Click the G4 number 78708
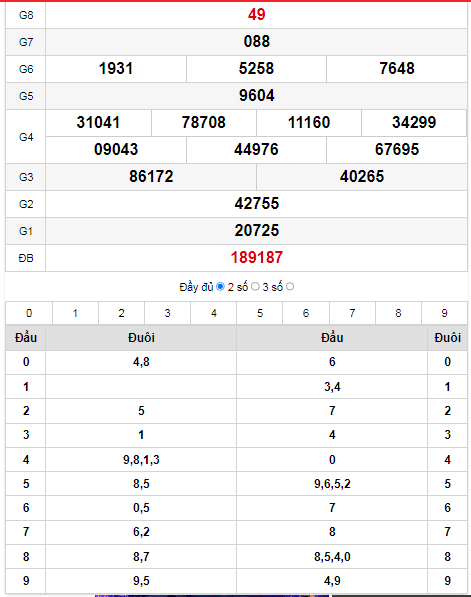 [204, 123]
